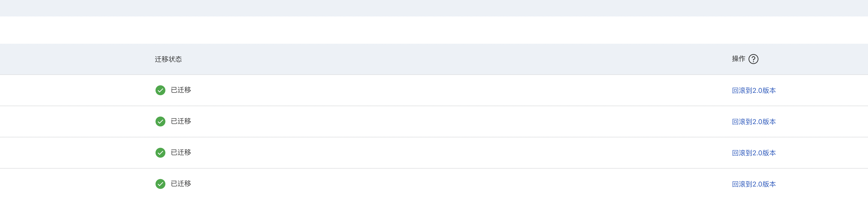This screenshot has height=197, width=868.
Task: Select fourth row's 回滚到2.0版本 link
Action: click(x=754, y=184)
